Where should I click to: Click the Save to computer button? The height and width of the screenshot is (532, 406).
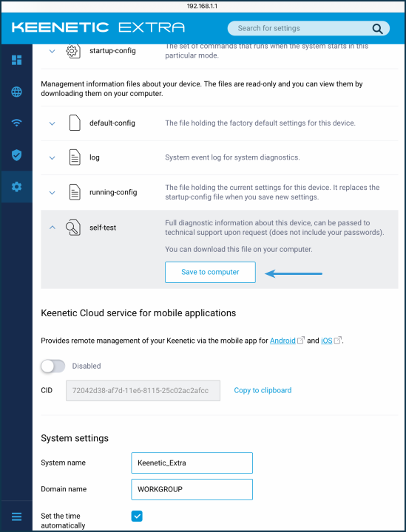(210, 272)
